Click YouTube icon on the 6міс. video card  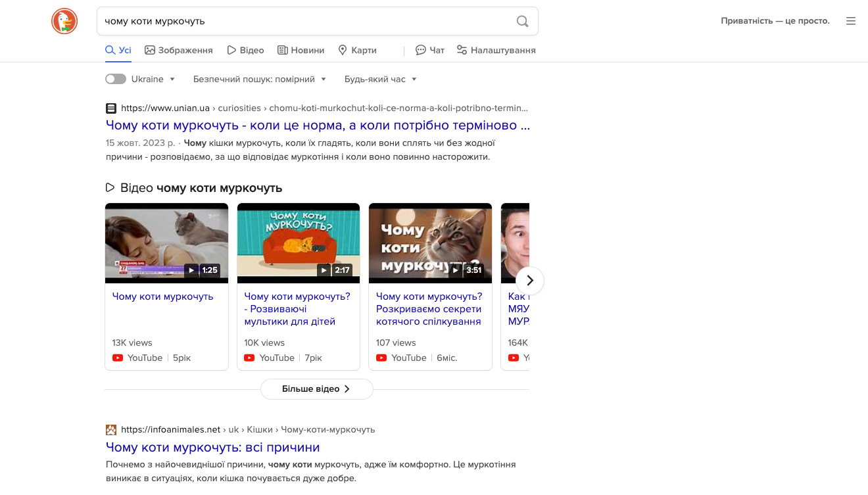pyautogui.click(x=381, y=358)
